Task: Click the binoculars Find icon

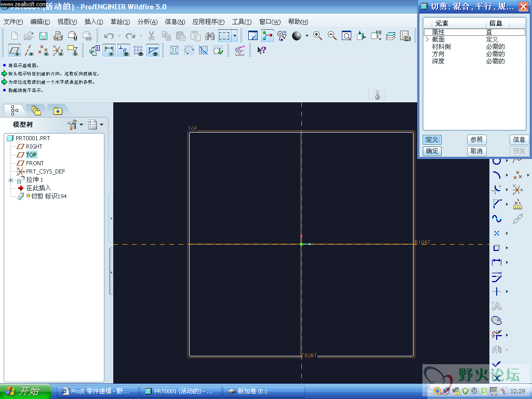Action: click(x=210, y=36)
